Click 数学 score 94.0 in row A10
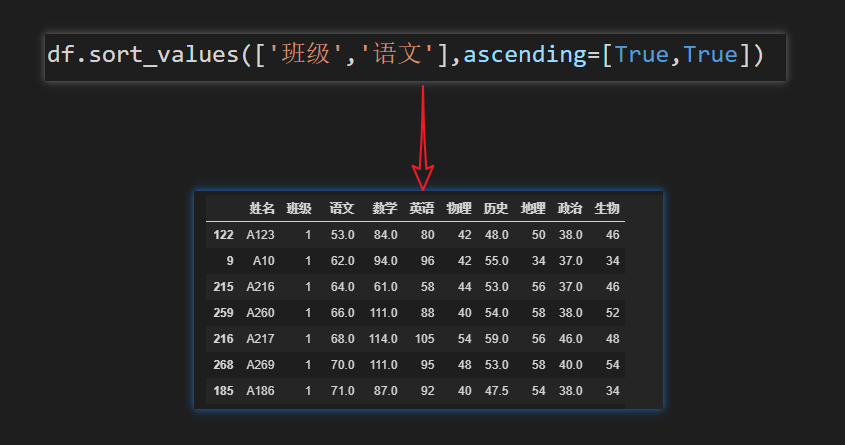 (x=386, y=261)
